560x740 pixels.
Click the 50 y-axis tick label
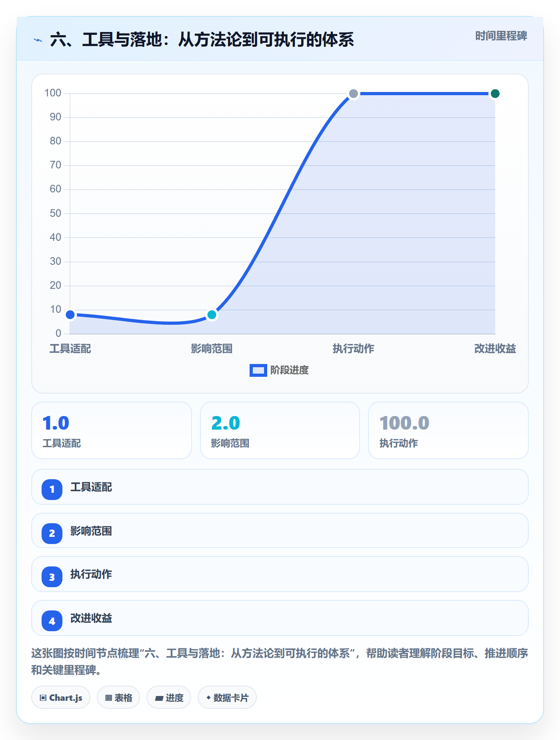56,213
